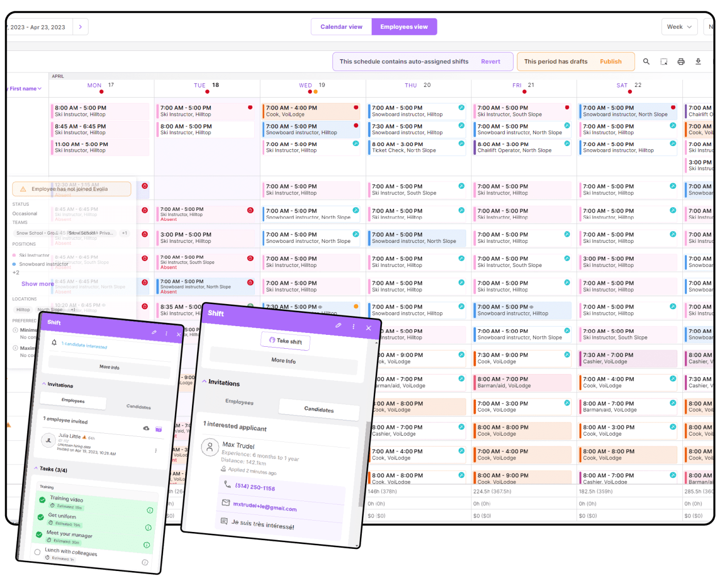Click Publish to publish drafts

coord(610,62)
